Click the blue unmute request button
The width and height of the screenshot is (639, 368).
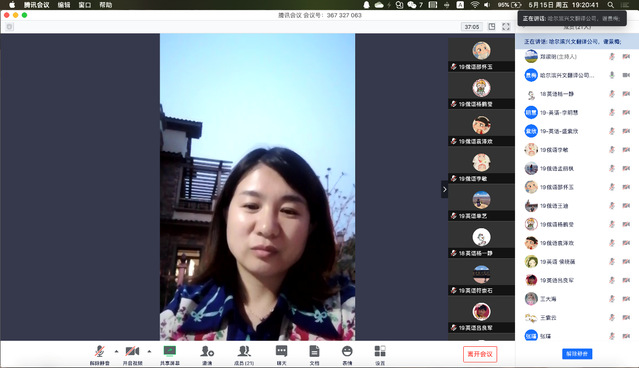pyautogui.click(x=577, y=354)
